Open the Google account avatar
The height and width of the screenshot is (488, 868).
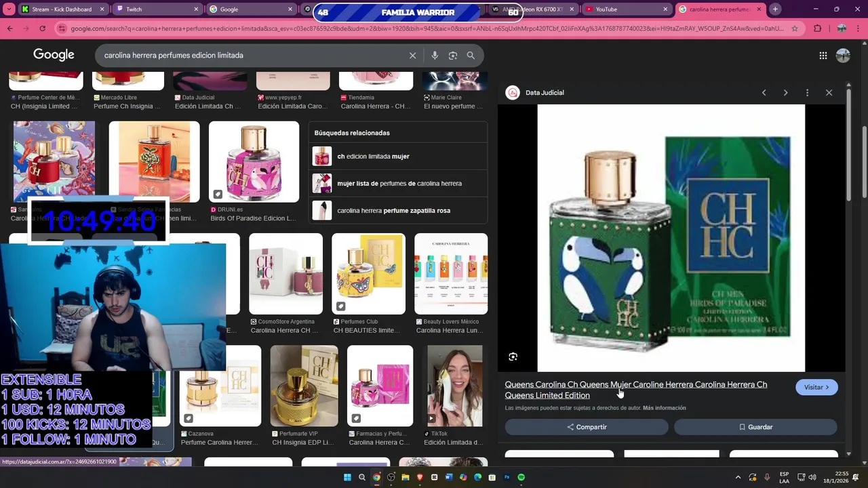(843, 56)
